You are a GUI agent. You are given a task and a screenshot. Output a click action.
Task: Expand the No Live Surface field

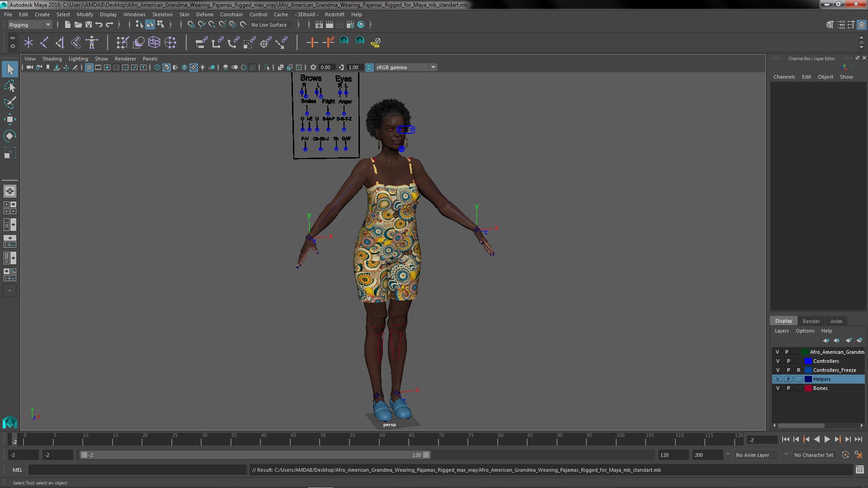pyautogui.click(x=270, y=25)
